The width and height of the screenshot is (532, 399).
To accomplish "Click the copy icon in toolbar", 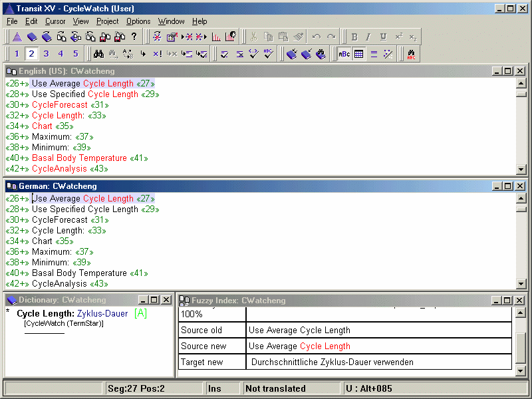I will [269, 37].
